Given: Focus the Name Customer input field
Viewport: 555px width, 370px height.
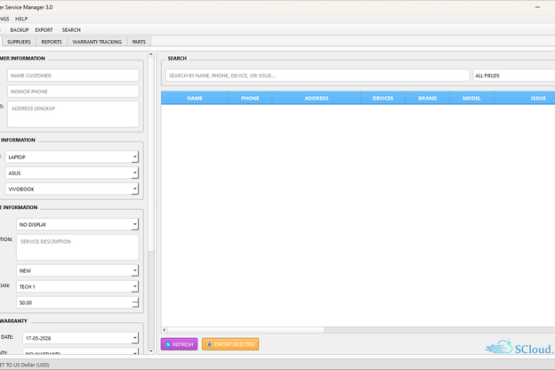Looking at the screenshot, I should [73, 75].
